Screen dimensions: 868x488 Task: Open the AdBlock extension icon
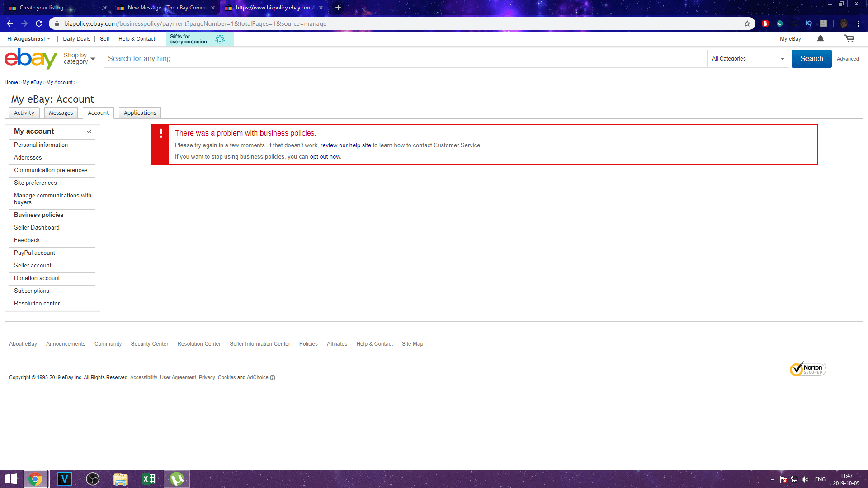765,23
